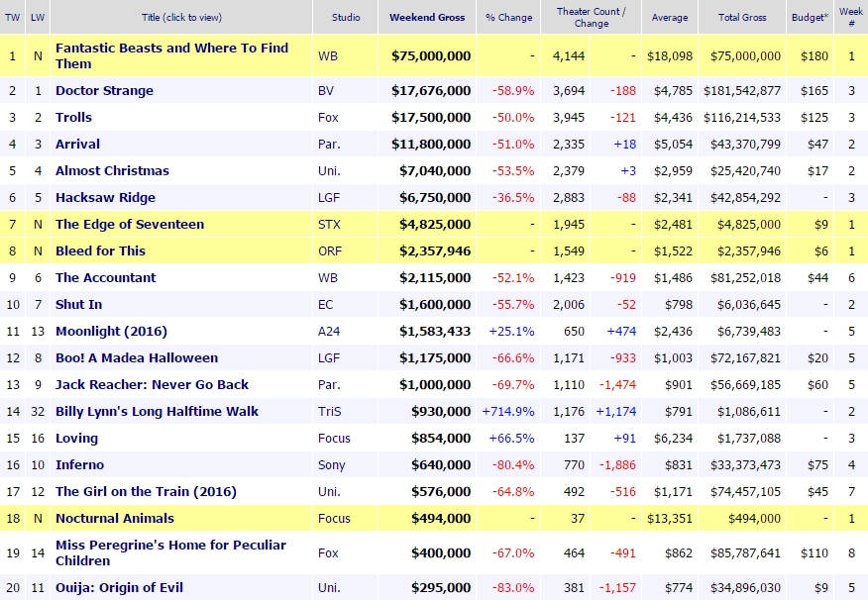The width and height of the screenshot is (868, 600).
Task: Click the Average column header
Action: 670,17
